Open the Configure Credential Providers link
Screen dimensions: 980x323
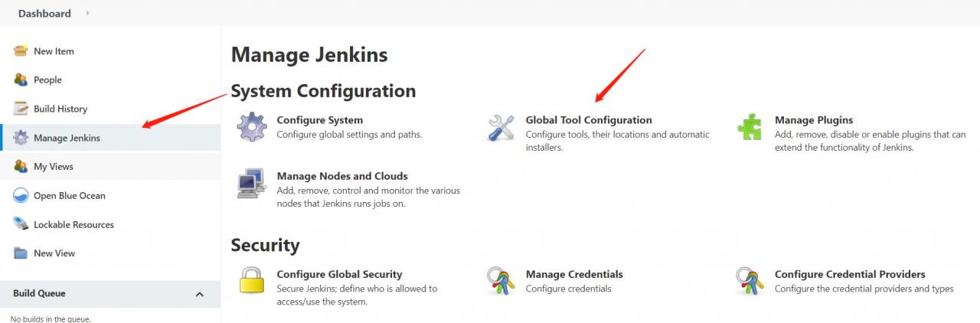(x=850, y=274)
